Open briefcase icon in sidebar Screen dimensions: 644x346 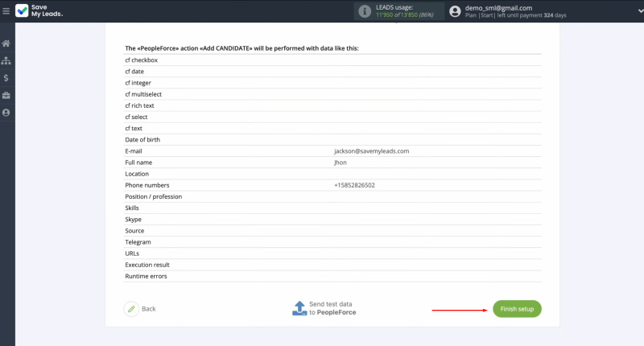point(6,95)
